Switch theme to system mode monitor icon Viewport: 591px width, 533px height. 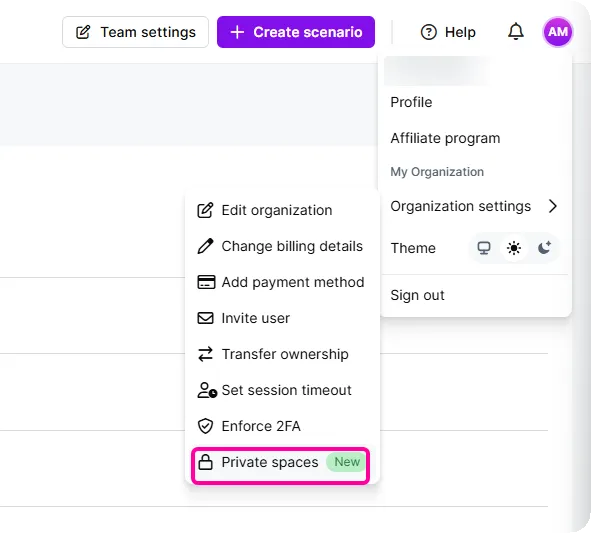point(484,248)
